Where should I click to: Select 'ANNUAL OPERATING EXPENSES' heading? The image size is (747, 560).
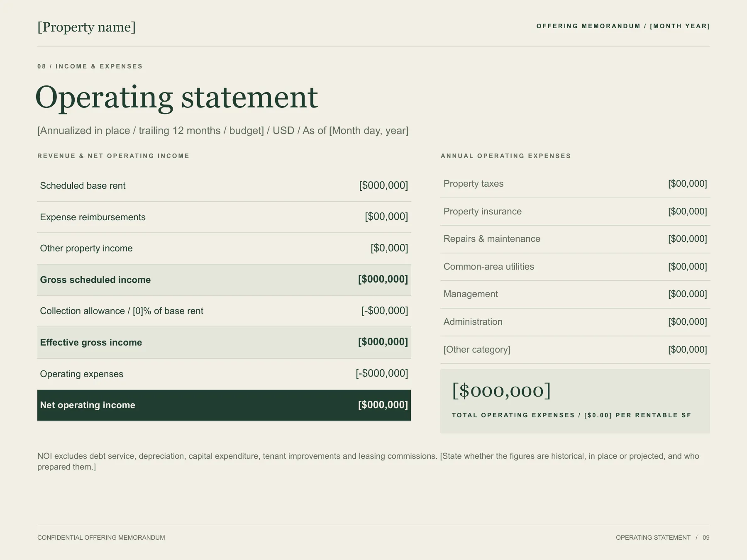tap(506, 156)
